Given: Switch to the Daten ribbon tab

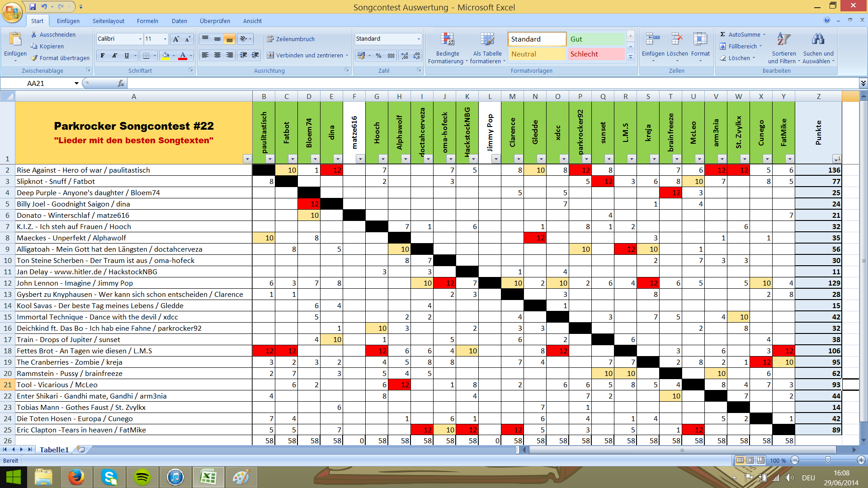Looking at the screenshot, I should [x=179, y=21].
